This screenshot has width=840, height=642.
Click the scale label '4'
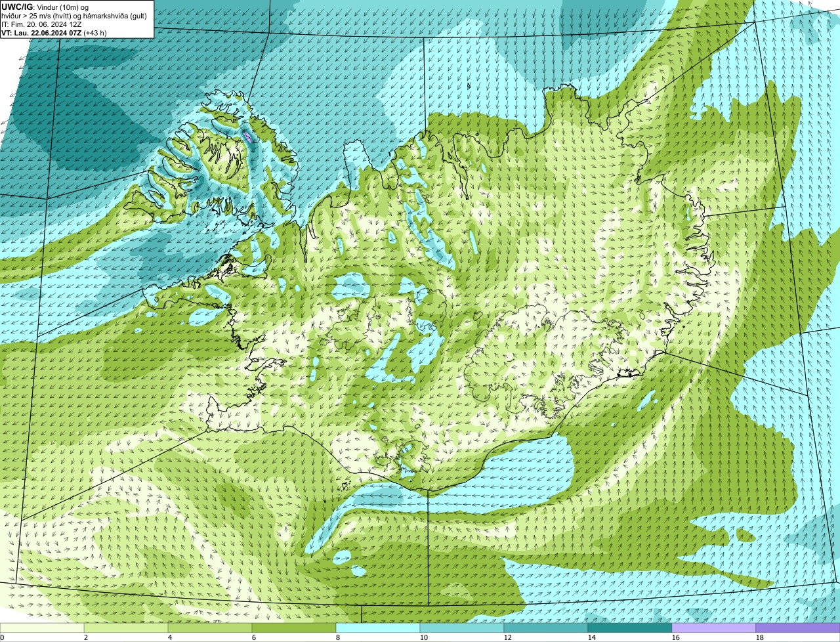coord(170,637)
